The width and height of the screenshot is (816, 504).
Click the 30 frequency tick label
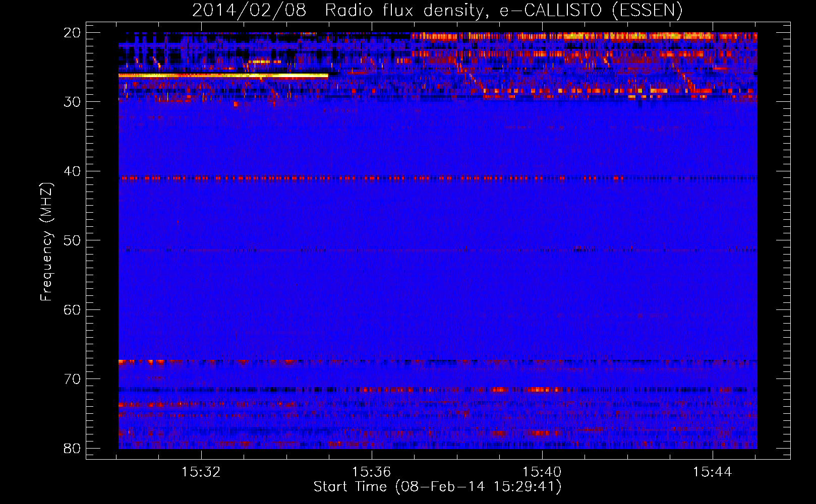pyautogui.click(x=73, y=102)
